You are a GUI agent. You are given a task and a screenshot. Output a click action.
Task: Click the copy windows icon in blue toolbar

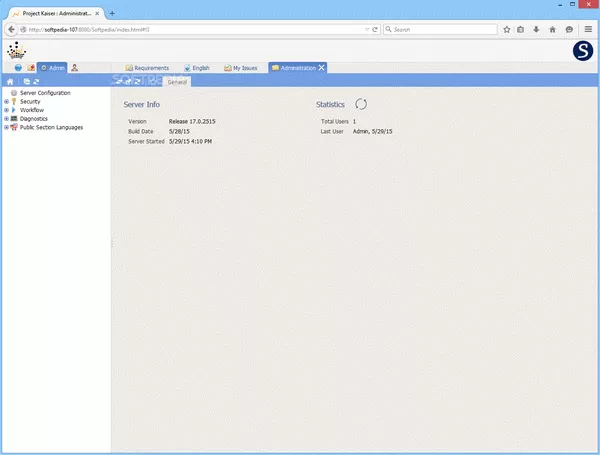point(26,82)
